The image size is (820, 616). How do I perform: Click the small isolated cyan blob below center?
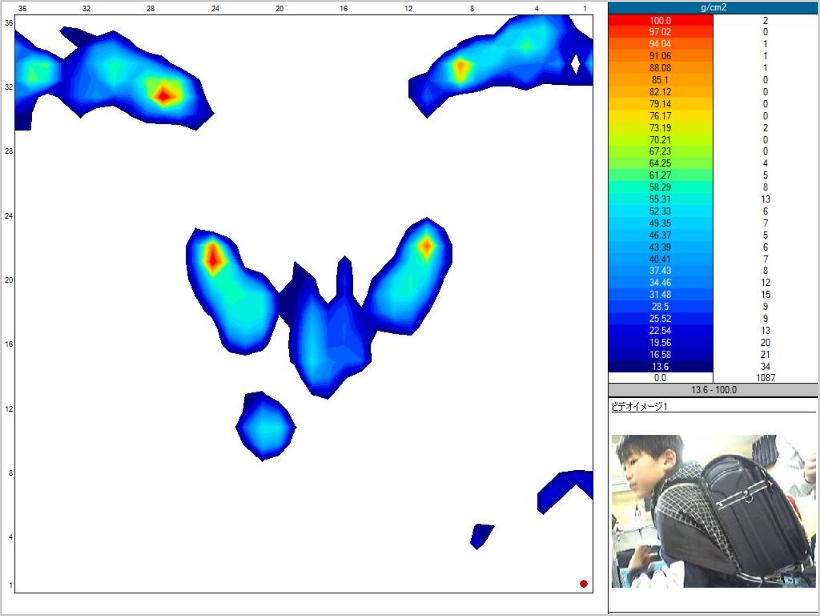[x=266, y=427]
